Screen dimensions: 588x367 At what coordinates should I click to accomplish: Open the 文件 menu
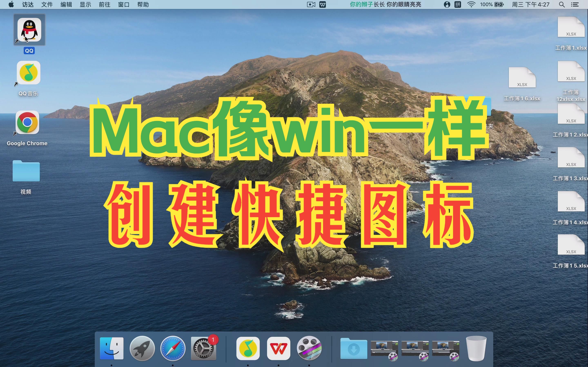point(47,4)
